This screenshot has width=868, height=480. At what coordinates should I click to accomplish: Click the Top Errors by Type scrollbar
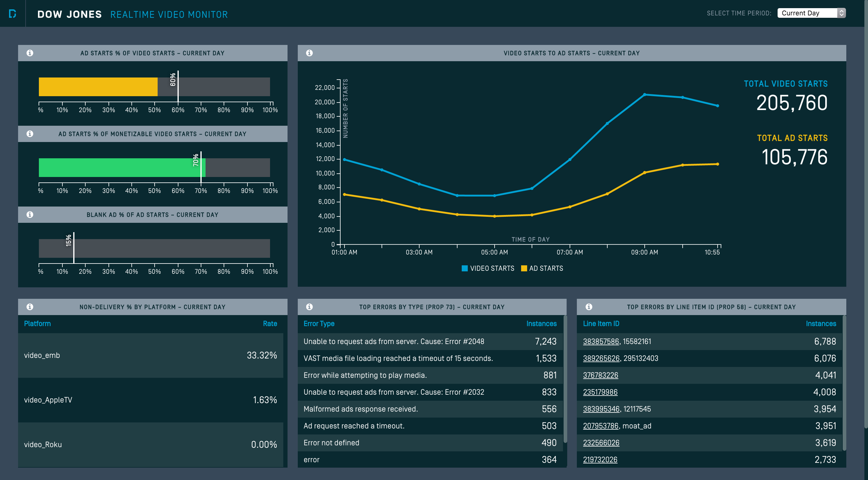565,379
